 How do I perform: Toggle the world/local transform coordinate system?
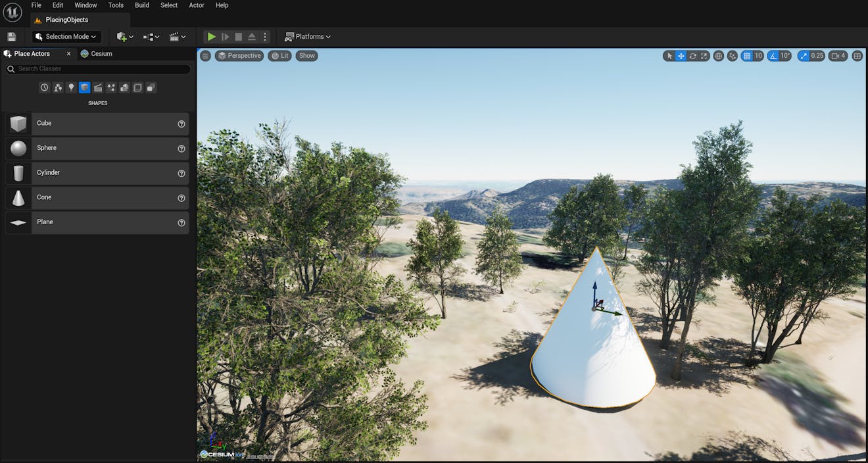pos(719,56)
